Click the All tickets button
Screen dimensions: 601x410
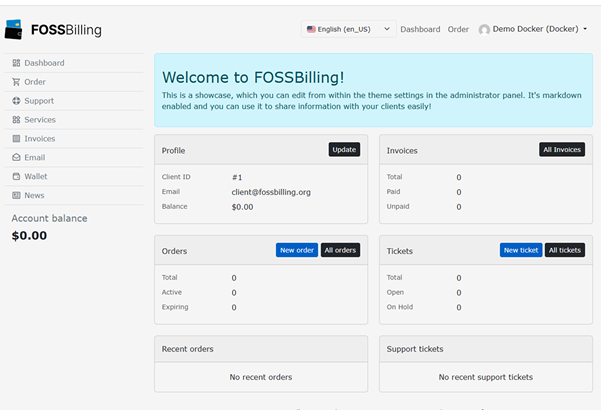click(565, 250)
